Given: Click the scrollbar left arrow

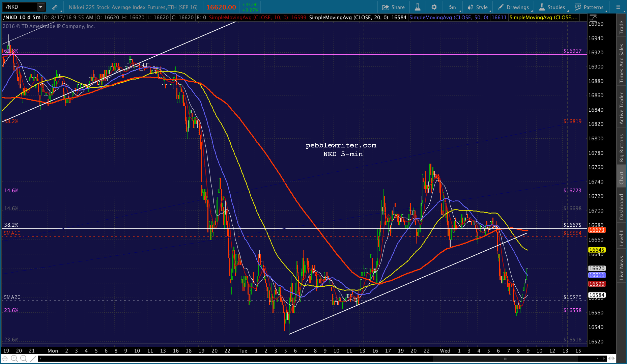Looking at the screenshot, I should [x=41, y=359].
